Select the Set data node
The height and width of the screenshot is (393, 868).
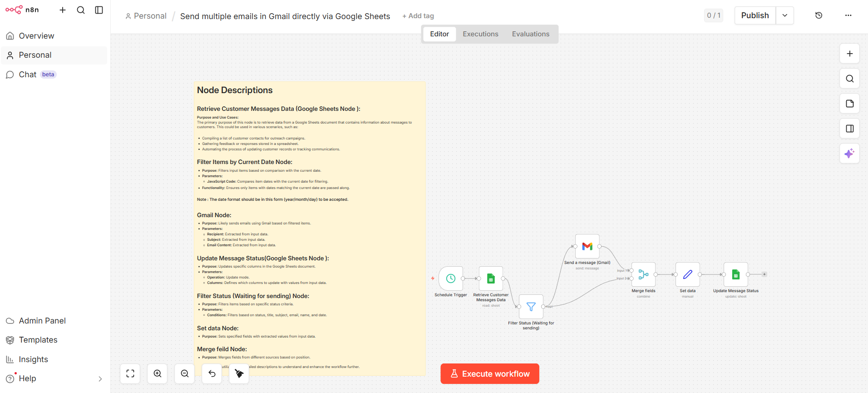tap(688, 274)
